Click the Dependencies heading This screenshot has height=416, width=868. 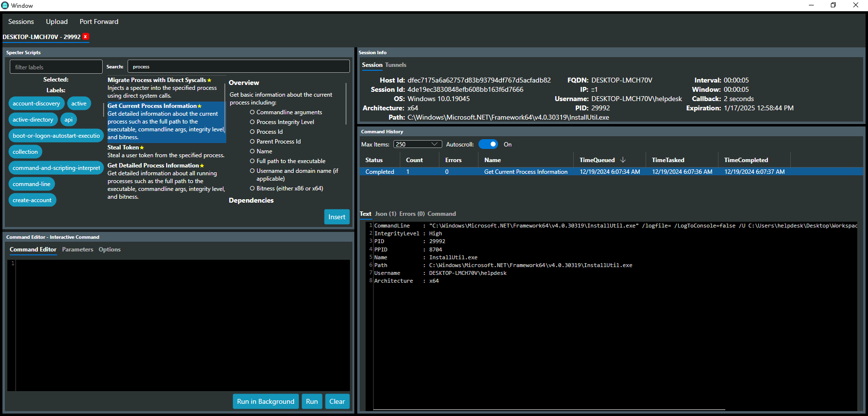[x=251, y=200]
